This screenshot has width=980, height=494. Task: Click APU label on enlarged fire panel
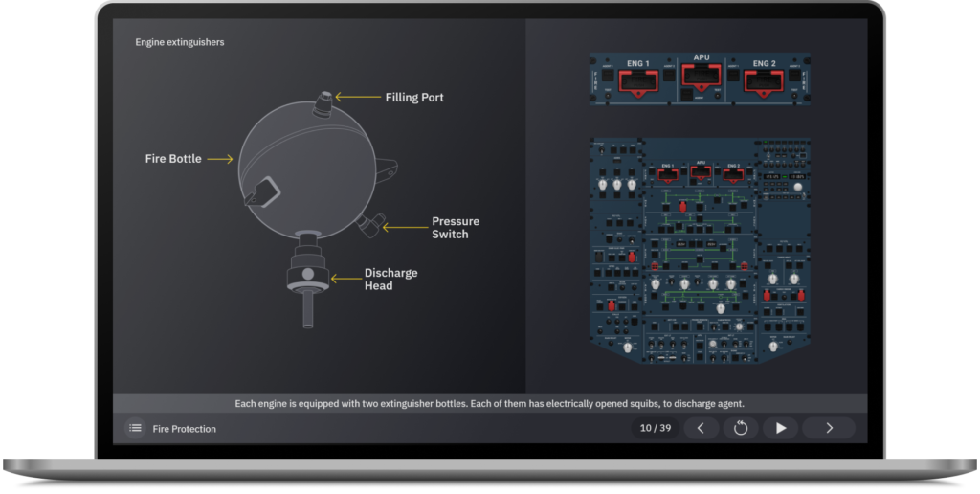click(x=702, y=56)
